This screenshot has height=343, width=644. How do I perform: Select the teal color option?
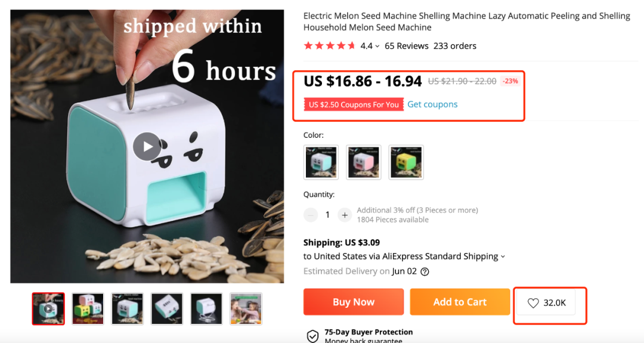coord(321,162)
